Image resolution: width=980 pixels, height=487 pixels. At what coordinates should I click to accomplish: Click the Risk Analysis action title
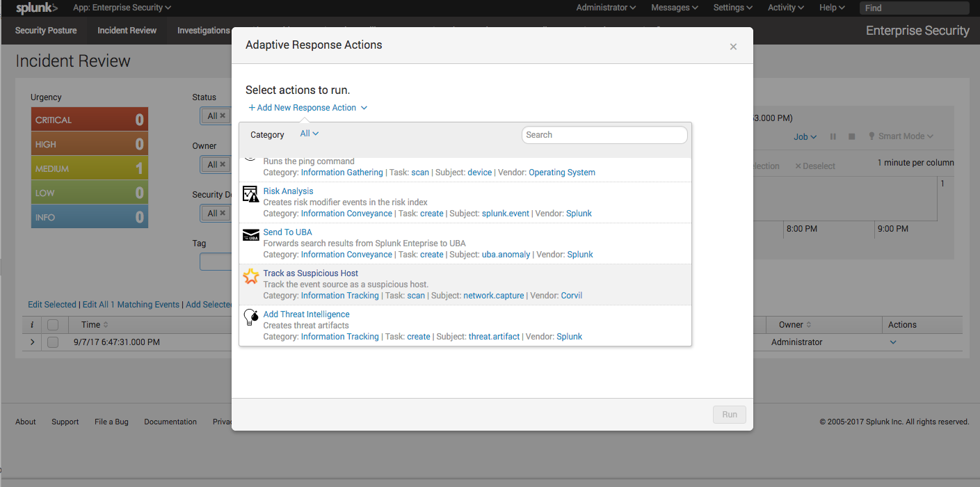pyautogui.click(x=288, y=191)
